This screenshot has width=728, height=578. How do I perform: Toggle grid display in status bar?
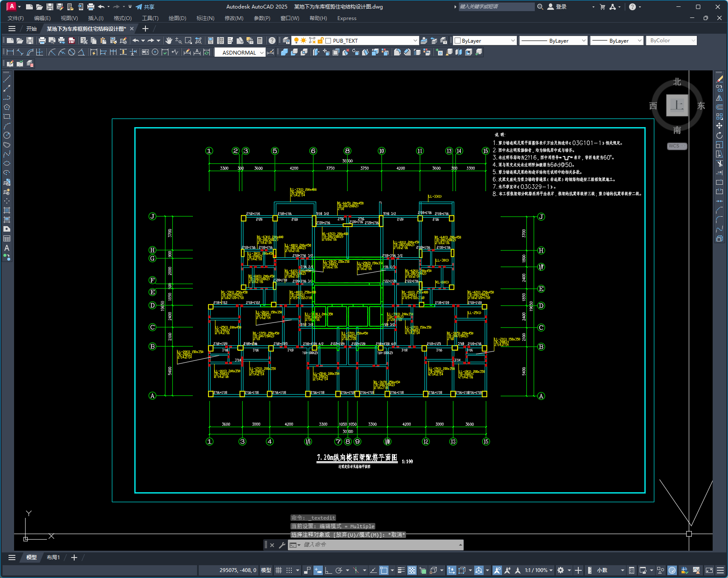tap(279, 570)
